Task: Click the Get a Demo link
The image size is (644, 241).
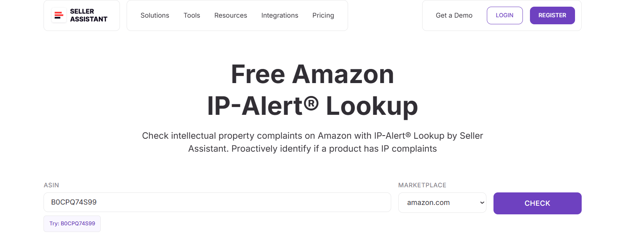Action: click(x=454, y=15)
